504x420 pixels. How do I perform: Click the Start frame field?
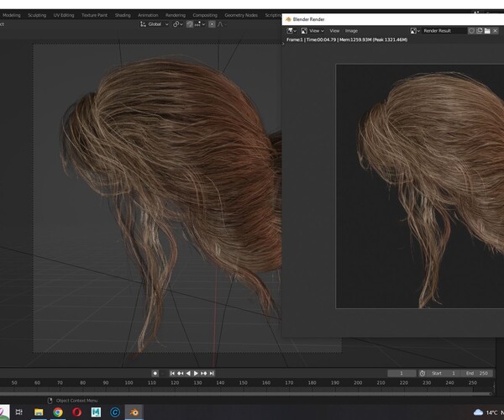click(x=444, y=374)
